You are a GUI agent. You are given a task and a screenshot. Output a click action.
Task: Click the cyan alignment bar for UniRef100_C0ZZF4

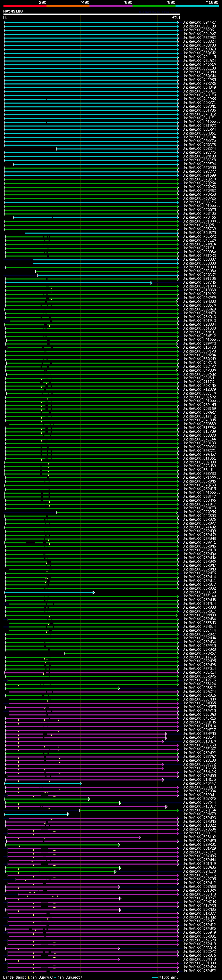[118, 149]
